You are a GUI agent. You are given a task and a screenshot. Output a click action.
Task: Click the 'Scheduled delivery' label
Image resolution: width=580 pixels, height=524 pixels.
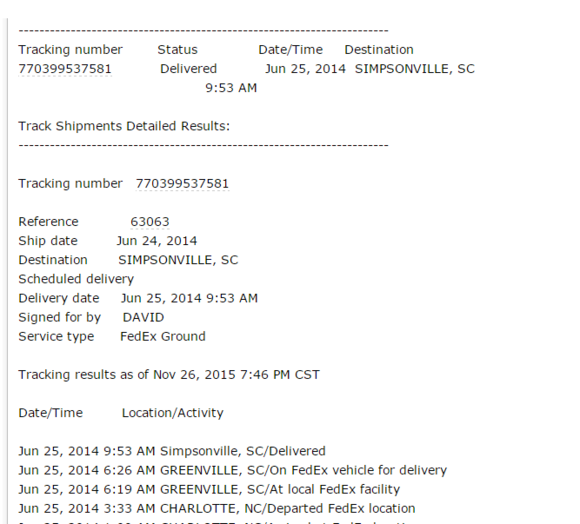pos(76,279)
